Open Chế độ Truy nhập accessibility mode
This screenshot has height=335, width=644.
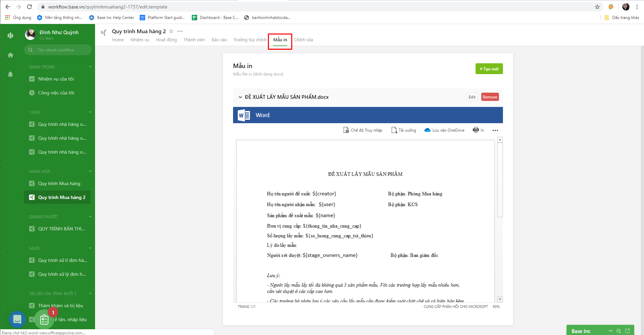point(363,130)
